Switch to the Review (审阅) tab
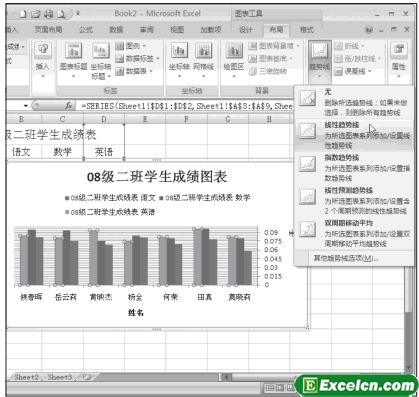This screenshot has height=397, width=419. coord(146,30)
